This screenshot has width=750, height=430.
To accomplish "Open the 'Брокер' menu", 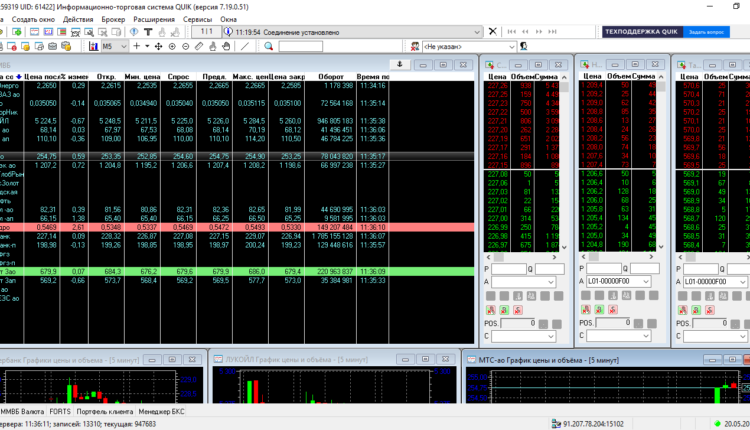I will click(x=113, y=19).
